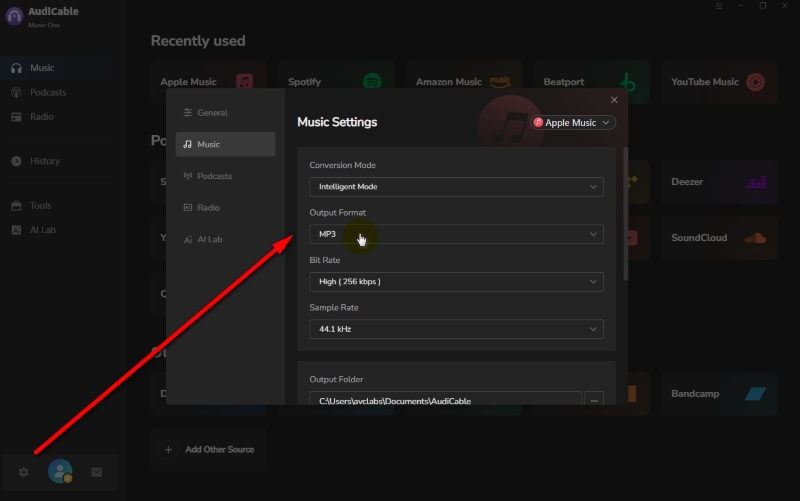Screen dimensions: 800x501
Task: Select the Podcasts settings tab
Action: pos(226,176)
